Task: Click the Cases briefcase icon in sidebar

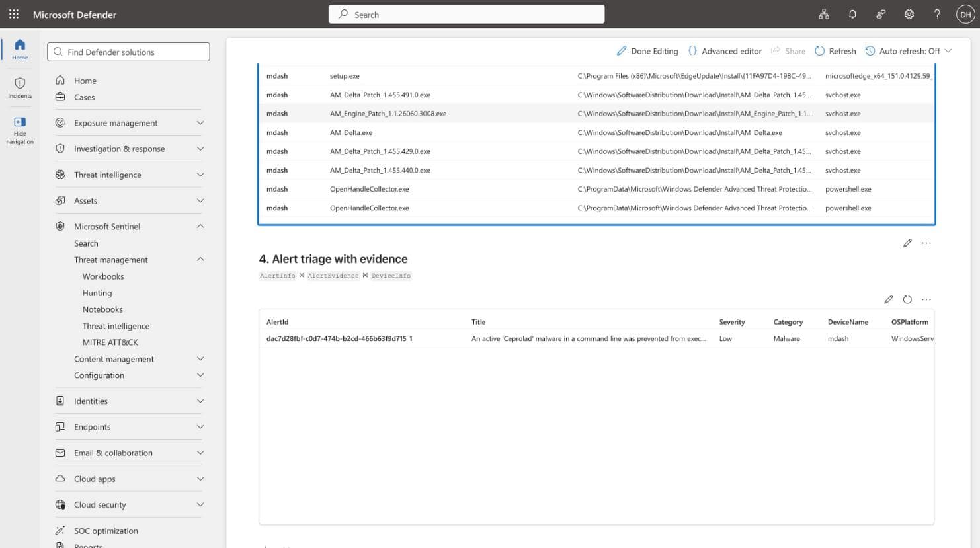Action: click(60, 97)
